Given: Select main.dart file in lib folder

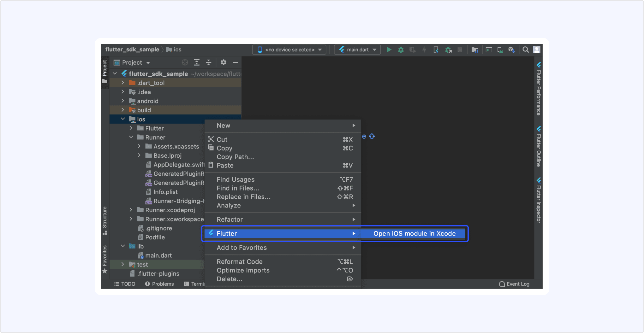Looking at the screenshot, I should pyautogui.click(x=158, y=255).
